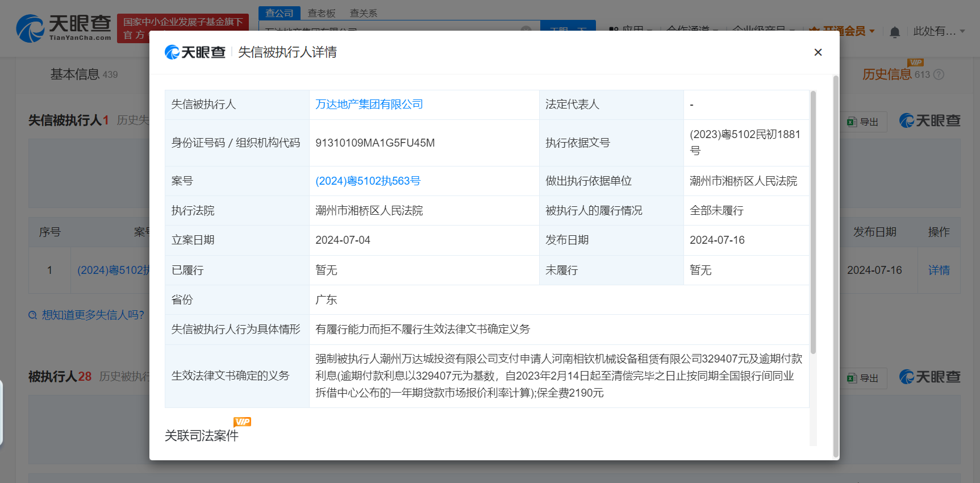The height and width of the screenshot is (483, 980).
Task: Export the 失信被执行人 list via 导出 button
Action: pyautogui.click(x=863, y=122)
